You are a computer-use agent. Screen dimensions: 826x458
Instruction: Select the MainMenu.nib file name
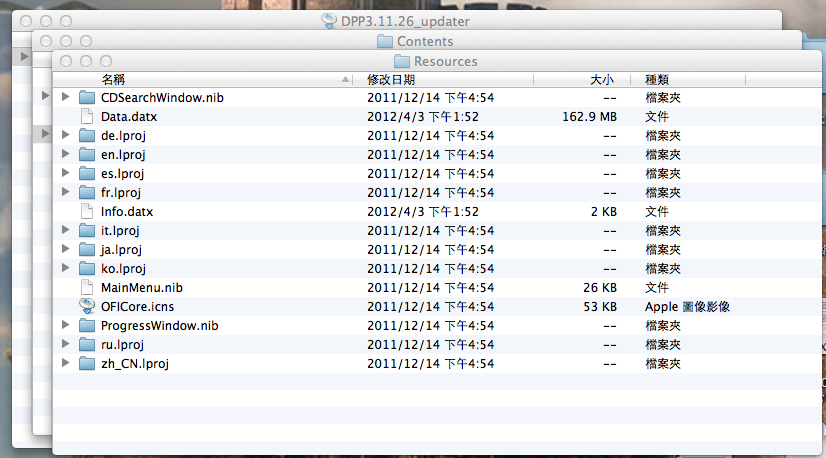(142, 287)
